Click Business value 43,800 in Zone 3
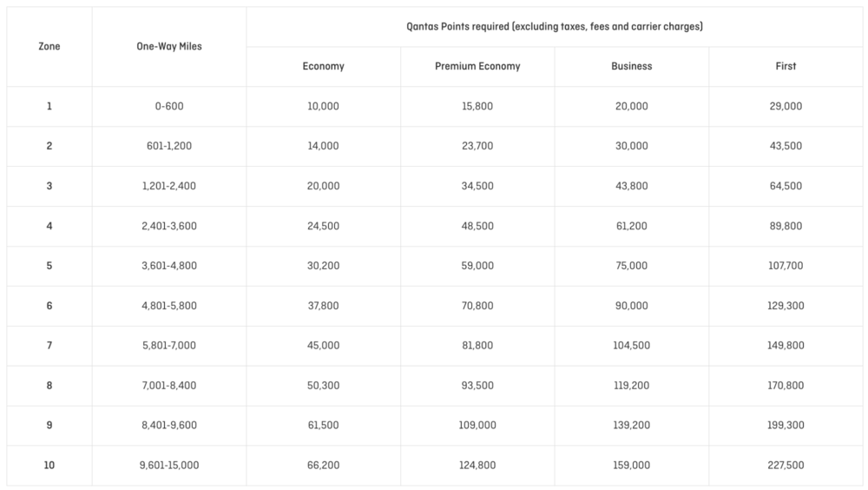 [x=631, y=186]
